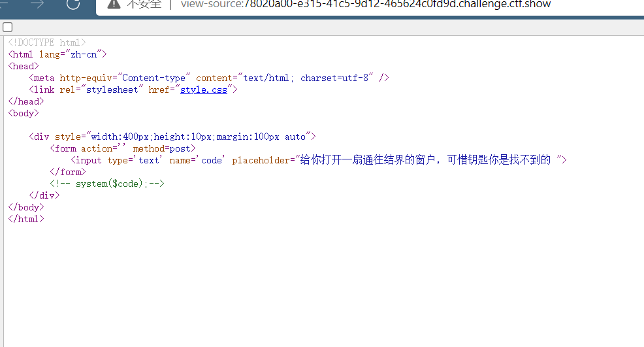Click the opening <head> tag

point(24,66)
